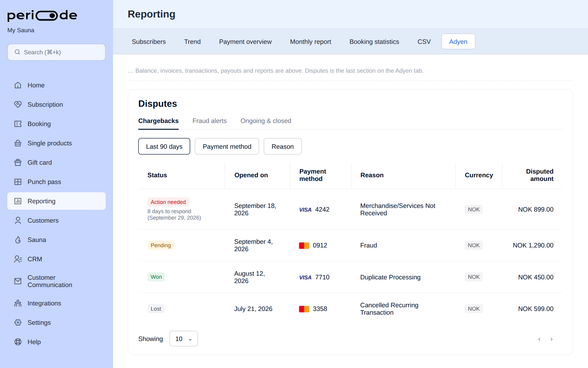Click the Gift card present icon
588x368 pixels.
tap(18, 163)
